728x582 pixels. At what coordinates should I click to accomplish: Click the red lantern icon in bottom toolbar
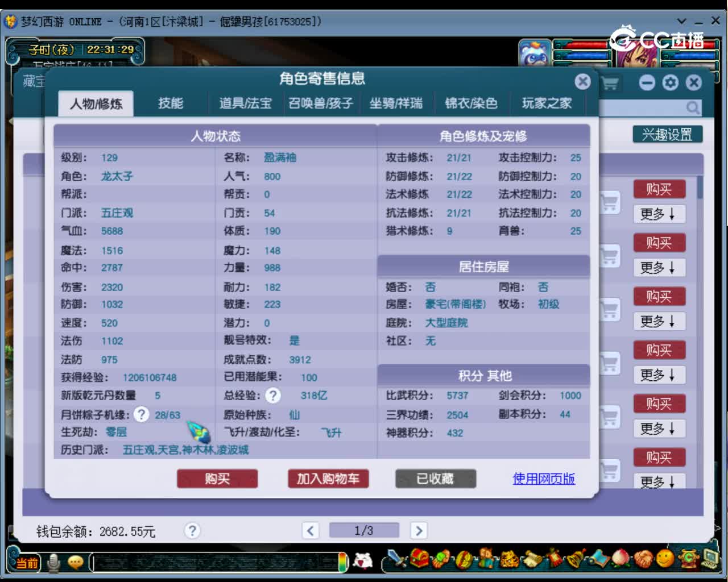pos(555,559)
